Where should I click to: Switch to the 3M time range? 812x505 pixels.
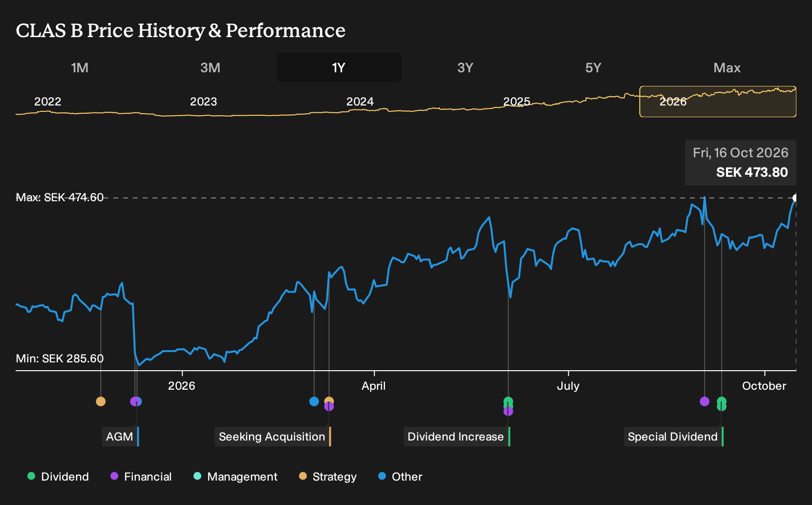point(210,67)
